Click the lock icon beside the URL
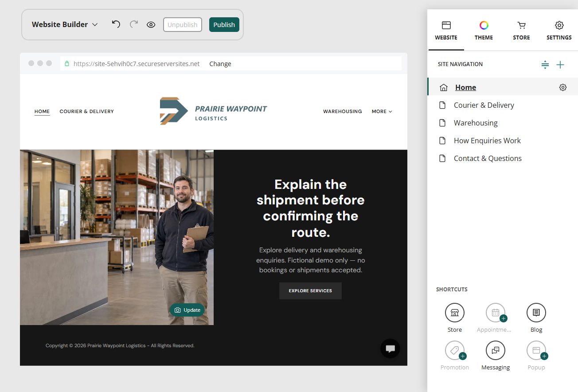Viewport: 578px width, 392px height. tap(67, 64)
